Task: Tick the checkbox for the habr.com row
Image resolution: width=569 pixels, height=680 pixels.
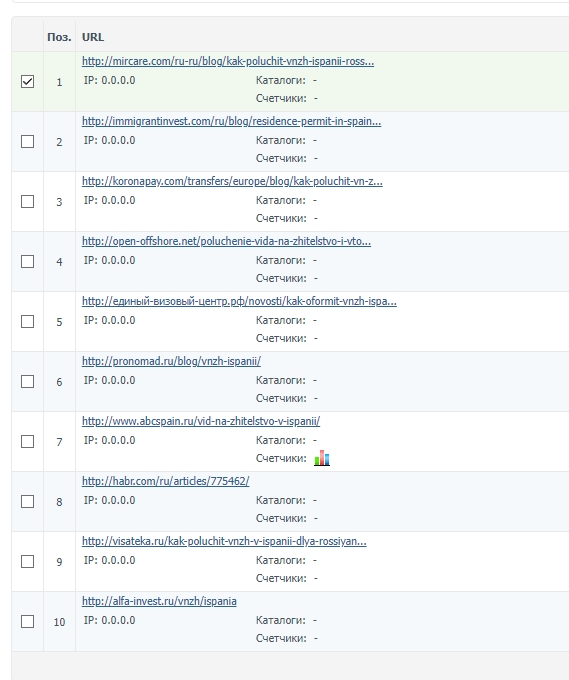Action: [x=27, y=501]
